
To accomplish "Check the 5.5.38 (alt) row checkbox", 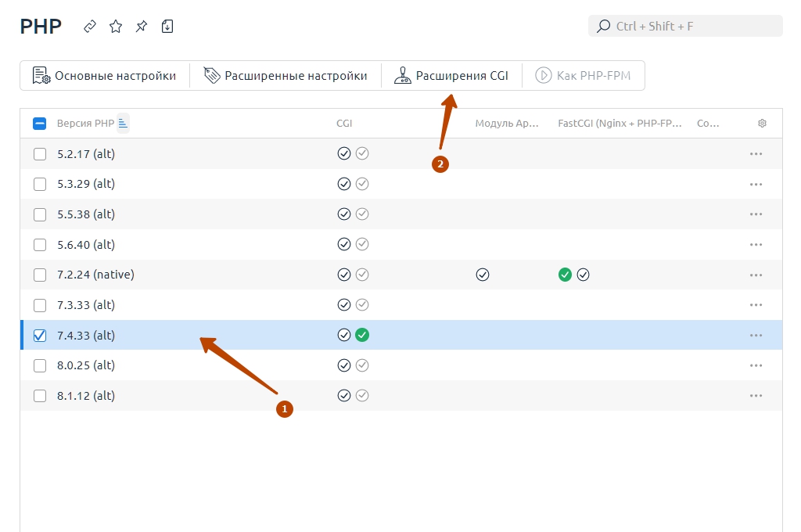I will click(x=40, y=214).
